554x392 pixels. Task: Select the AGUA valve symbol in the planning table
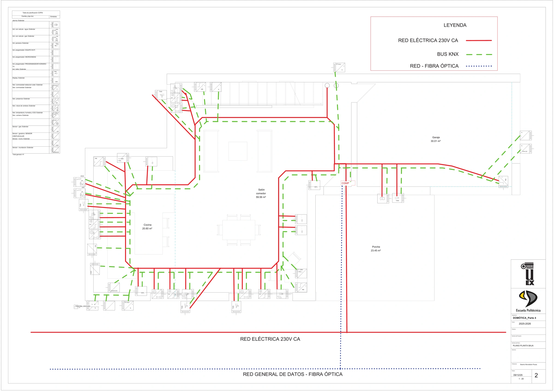pyautogui.click(x=55, y=32)
